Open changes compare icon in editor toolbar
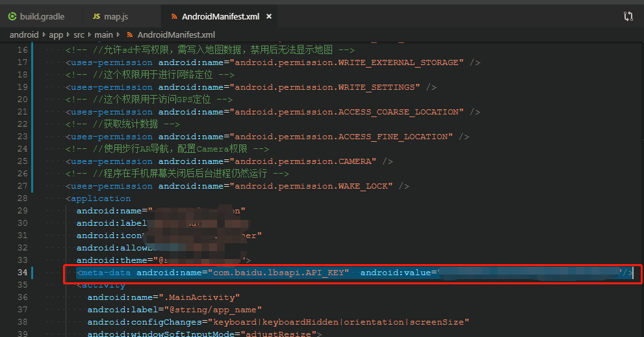 [x=628, y=16]
